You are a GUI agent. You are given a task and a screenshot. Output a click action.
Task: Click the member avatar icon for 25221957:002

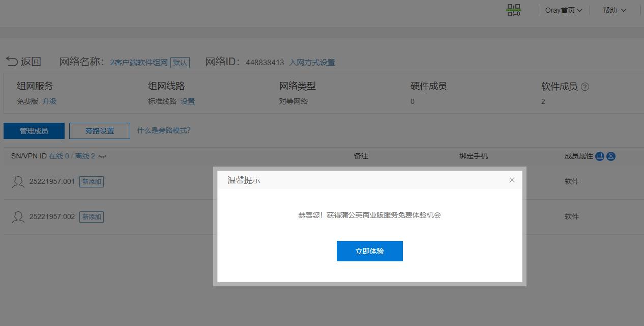click(x=18, y=217)
